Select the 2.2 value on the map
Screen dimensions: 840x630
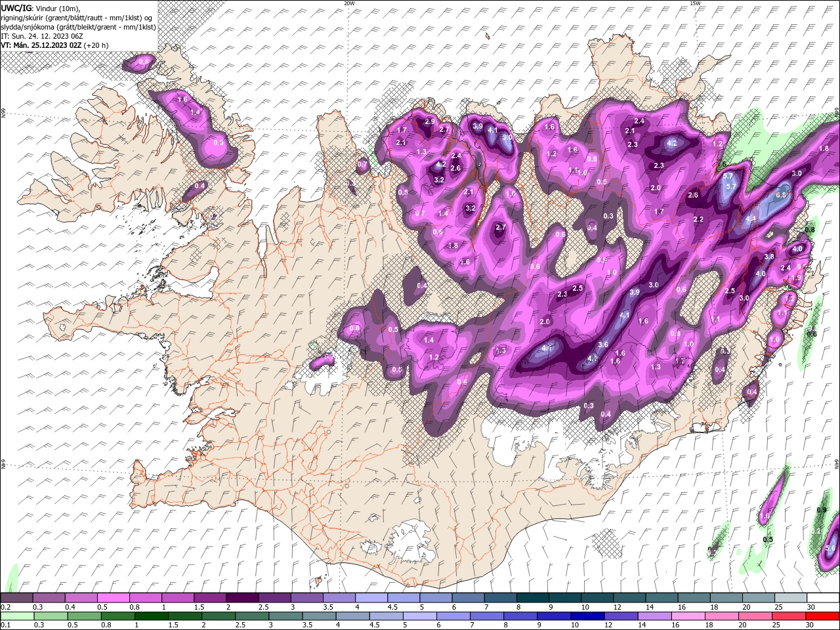pyautogui.click(x=698, y=220)
